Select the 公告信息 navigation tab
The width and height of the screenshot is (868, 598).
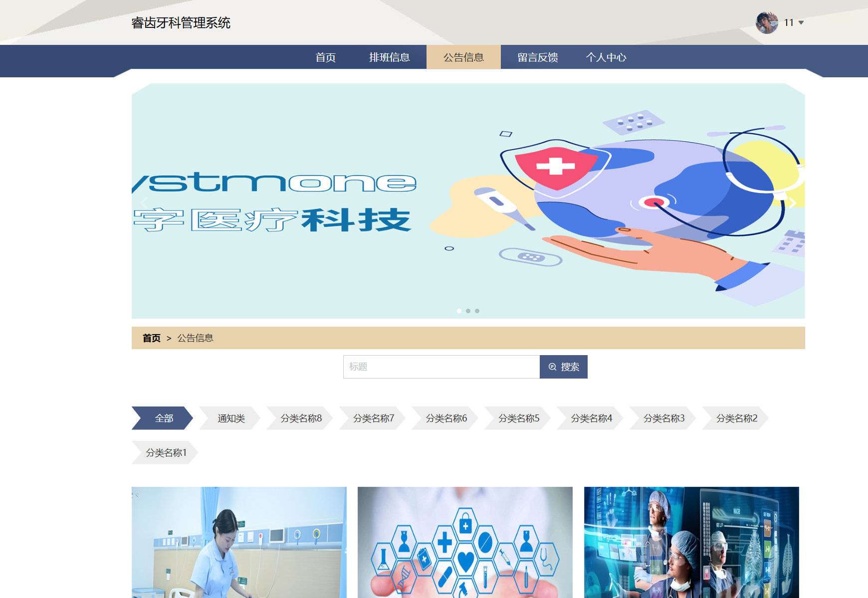tap(463, 57)
